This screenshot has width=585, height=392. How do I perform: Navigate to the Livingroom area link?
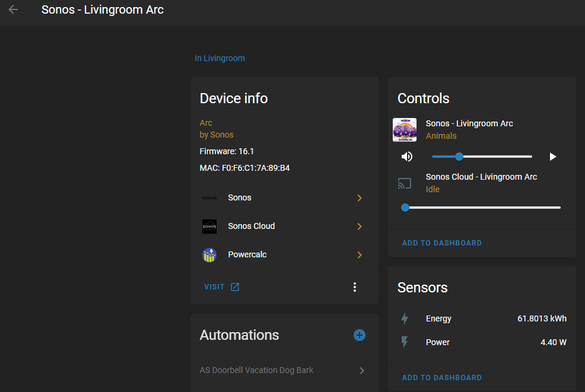(x=220, y=58)
